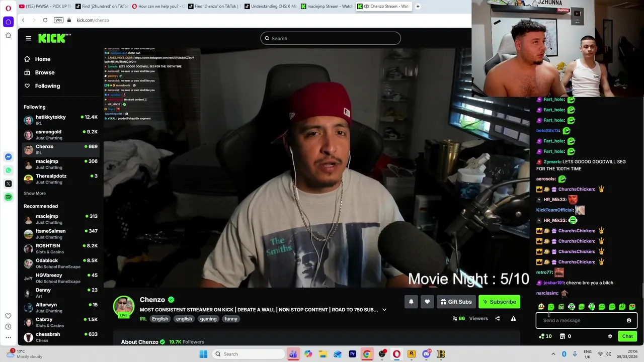Open Odablock recommended channel
This screenshot has height=362, width=644.
click(x=60, y=263)
